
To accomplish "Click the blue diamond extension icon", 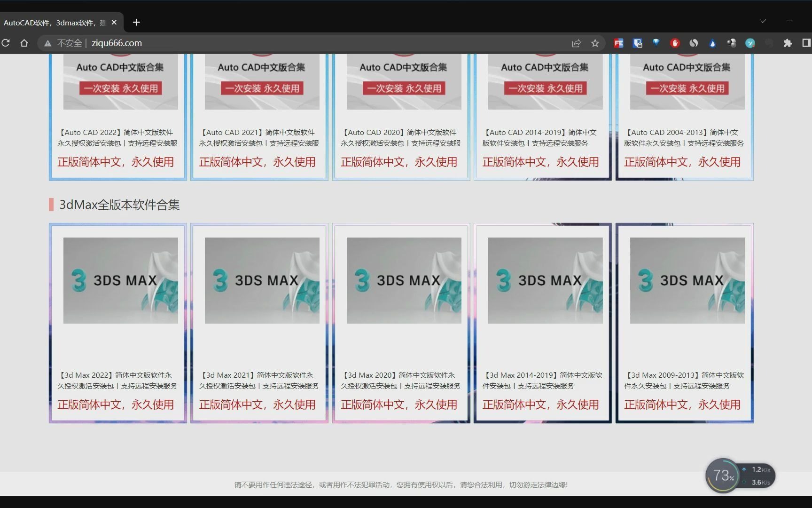I will (x=656, y=43).
